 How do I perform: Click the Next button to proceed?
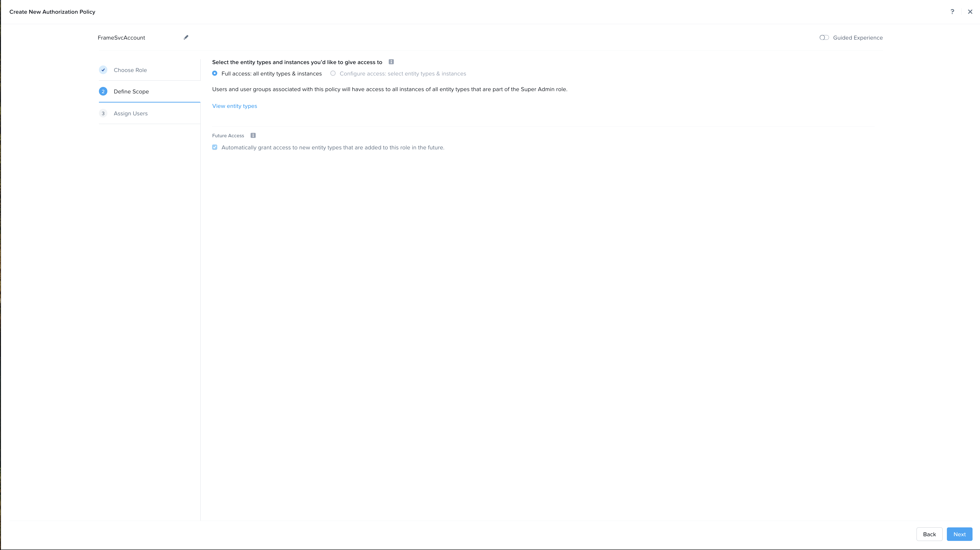959,534
